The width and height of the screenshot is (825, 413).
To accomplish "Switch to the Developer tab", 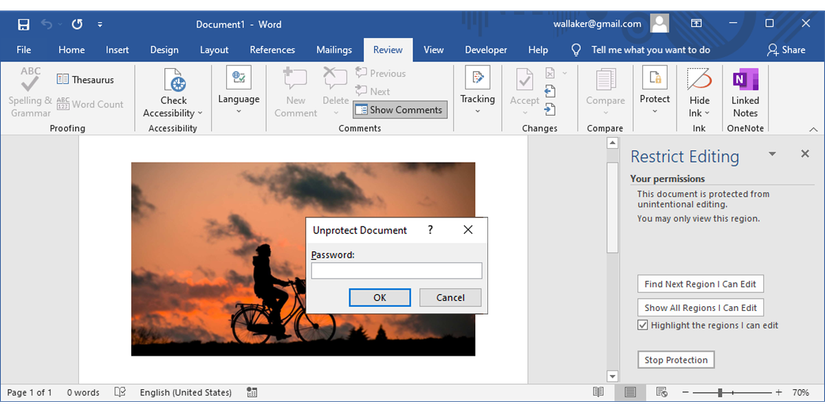I will pyautogui.click(x=485, y=49).
